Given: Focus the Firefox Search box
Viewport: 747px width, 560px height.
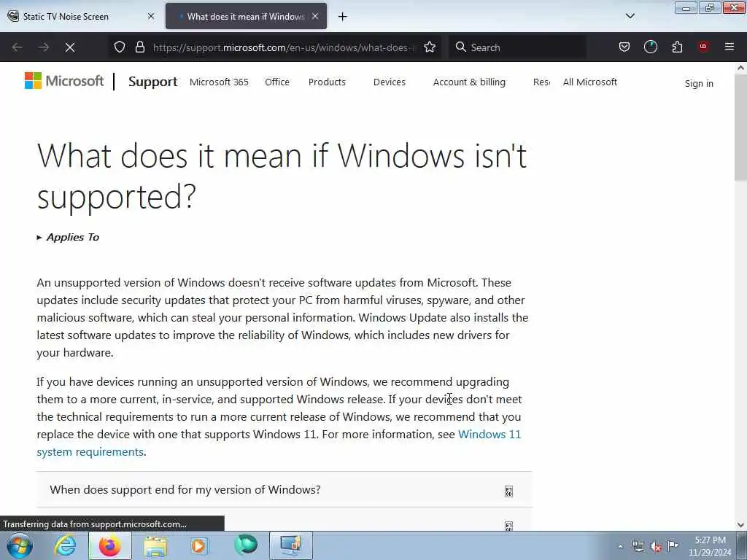Looking at the screenshot, I should [x=517, y=47].
